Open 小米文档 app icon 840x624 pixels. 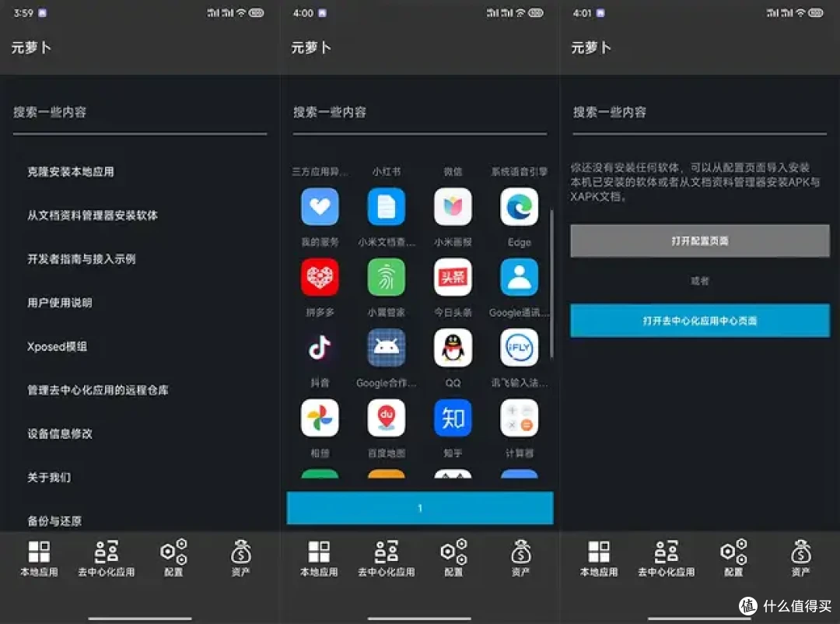coord(387,207)
